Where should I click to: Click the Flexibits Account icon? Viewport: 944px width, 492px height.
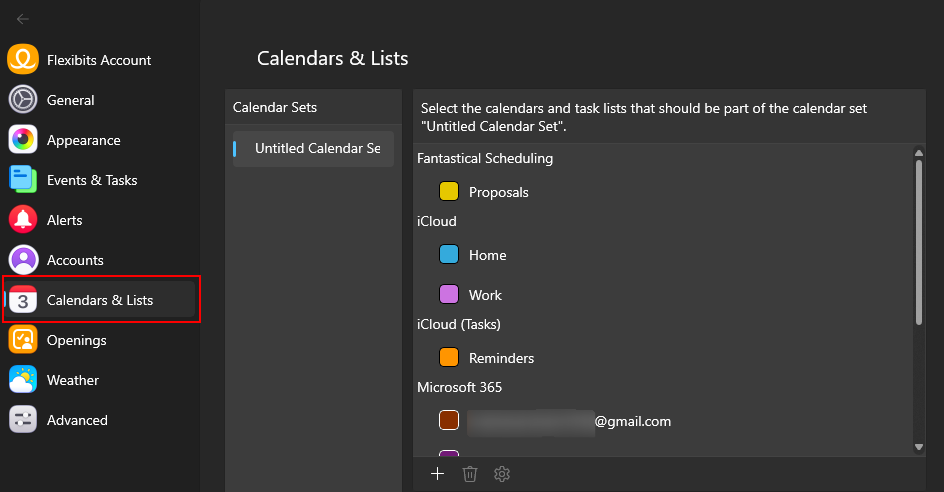click(23, 60)
